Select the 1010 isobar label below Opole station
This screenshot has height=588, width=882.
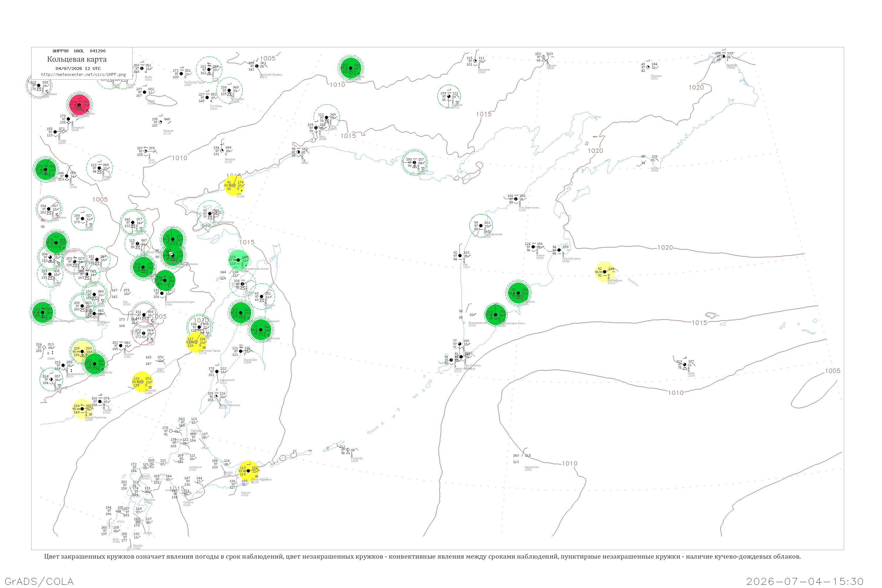(676, 392)
